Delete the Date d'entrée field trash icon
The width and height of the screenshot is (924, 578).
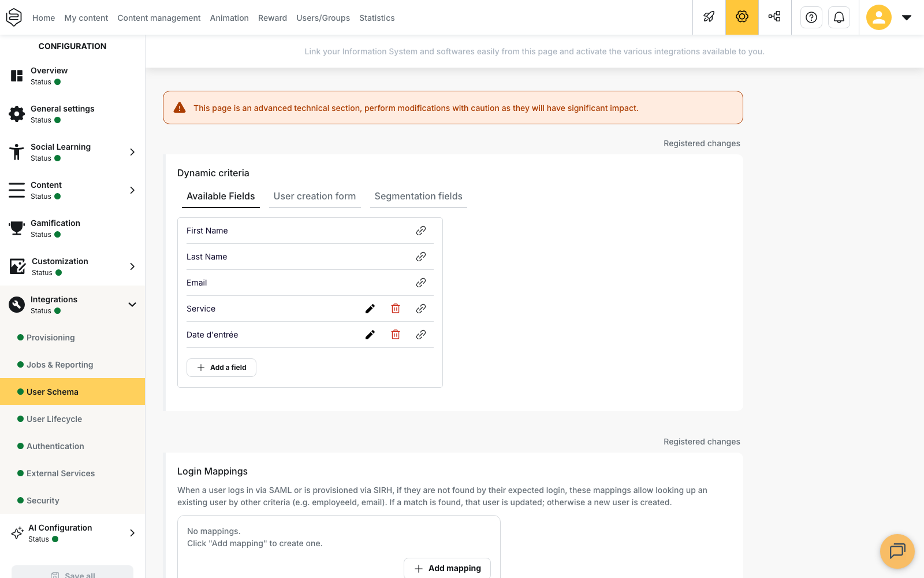[x=396, y=335]
